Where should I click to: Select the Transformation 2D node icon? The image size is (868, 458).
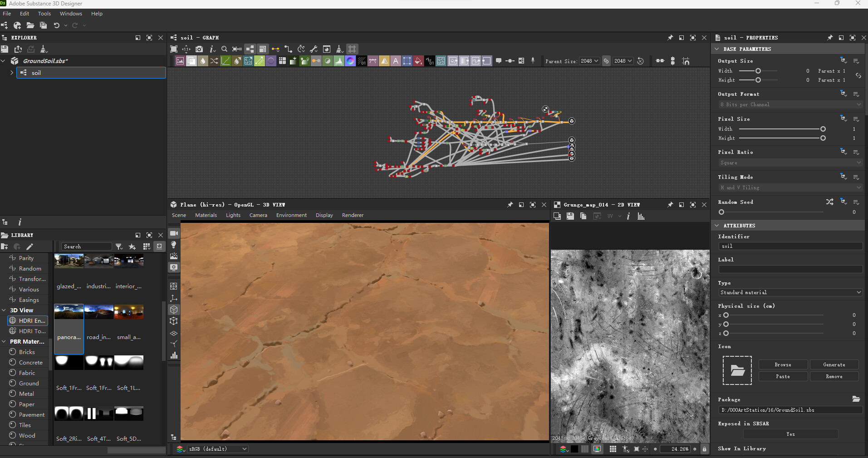pyautogui.click(x=248, y=60)
